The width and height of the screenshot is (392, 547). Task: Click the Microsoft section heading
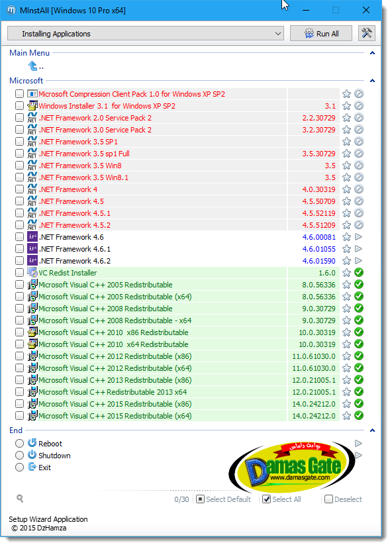[x=26, y=81]
